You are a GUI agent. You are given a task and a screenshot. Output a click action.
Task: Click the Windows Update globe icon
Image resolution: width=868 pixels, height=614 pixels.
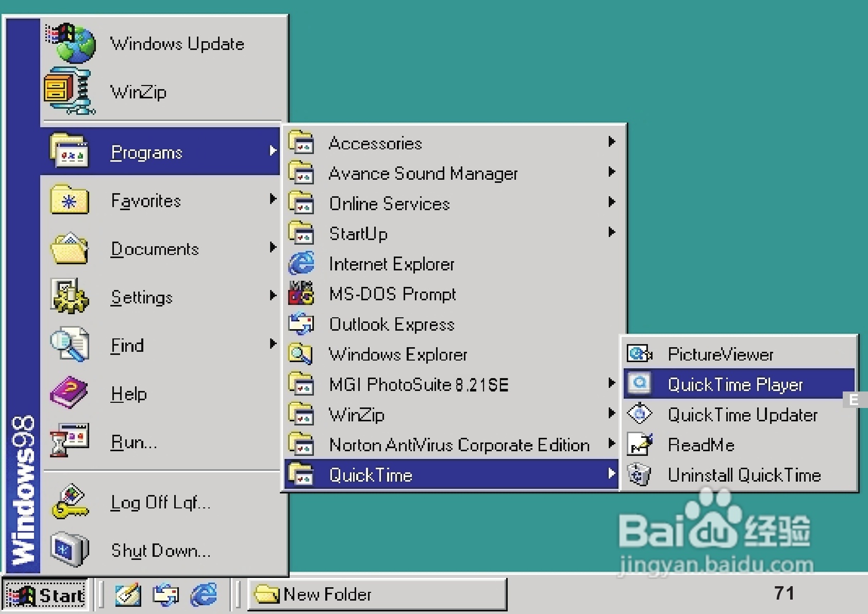tap(71, 43)
